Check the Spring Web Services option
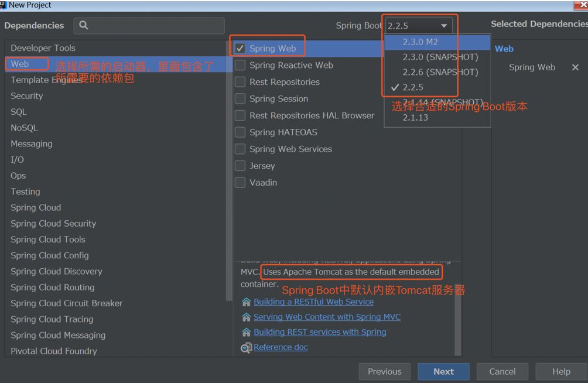The image size is (588, 383). [x=240, y=149]
